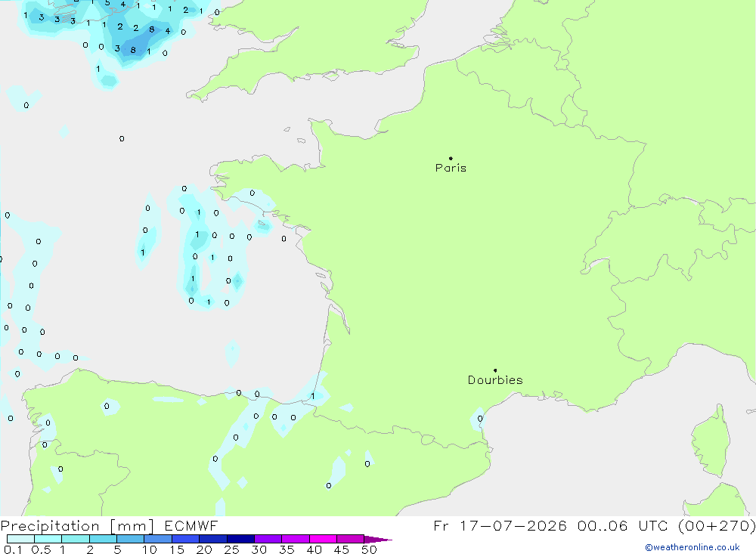Select the black dot marking Paris
Image resolution: width=756 pixels, height=554 pixels.
pyautogui.click(x=451, y=158)
